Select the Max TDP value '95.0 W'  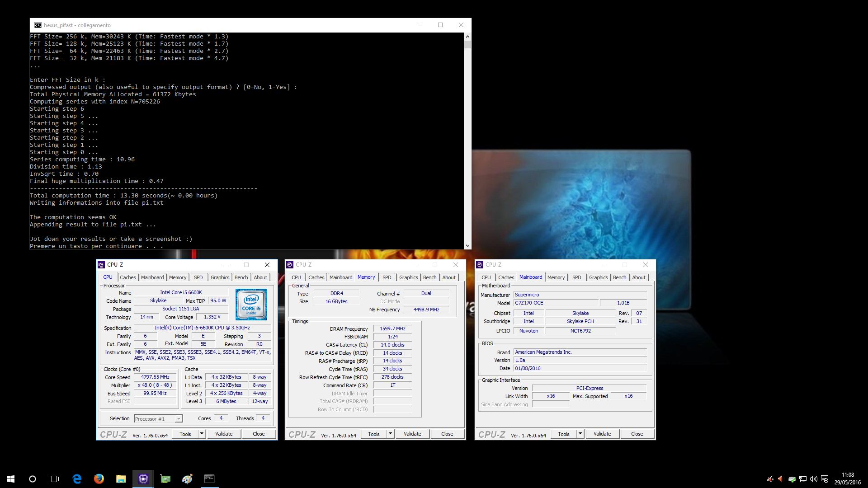coord(218,300)
